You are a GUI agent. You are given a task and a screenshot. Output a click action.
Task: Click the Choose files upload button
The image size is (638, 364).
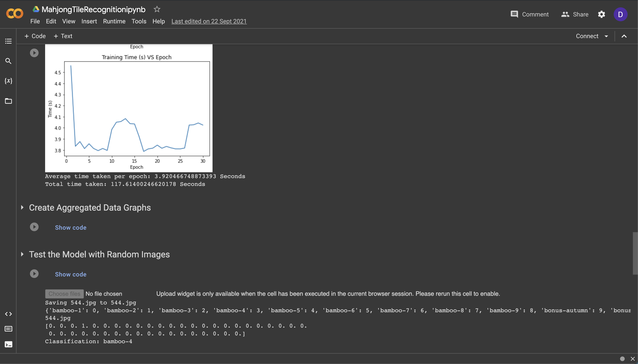coord(64,294)
